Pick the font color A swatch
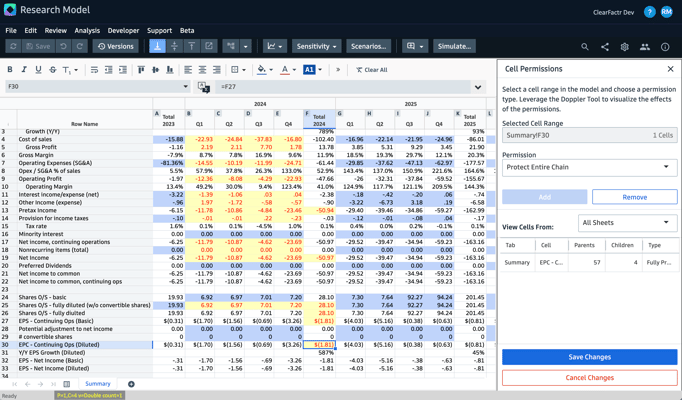 coord(284,70)
